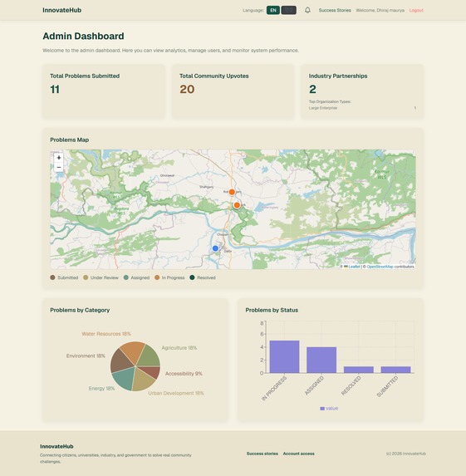This screenshot has width=466, height=476.
Task: Open Success Stories in the top navigation
Action: 335,10
